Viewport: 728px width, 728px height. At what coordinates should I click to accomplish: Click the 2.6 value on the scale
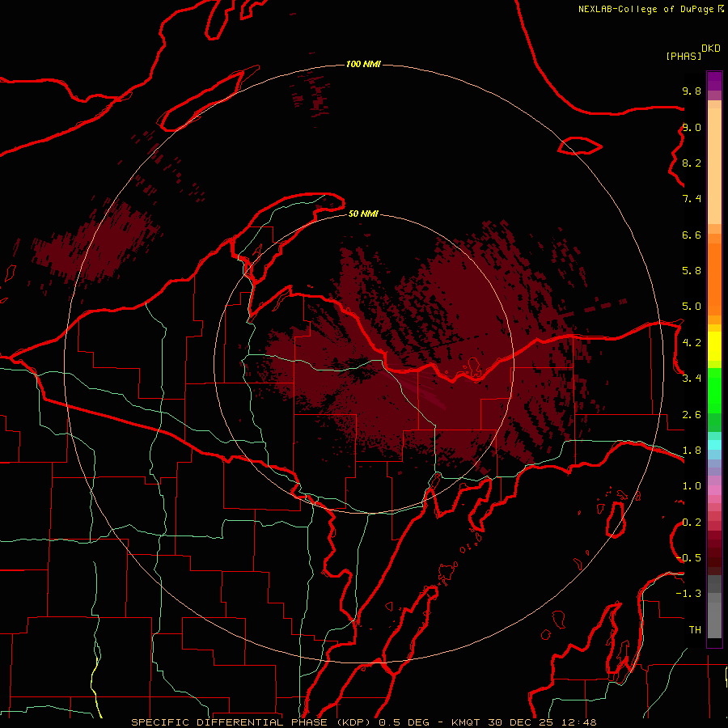click(692, 415)
